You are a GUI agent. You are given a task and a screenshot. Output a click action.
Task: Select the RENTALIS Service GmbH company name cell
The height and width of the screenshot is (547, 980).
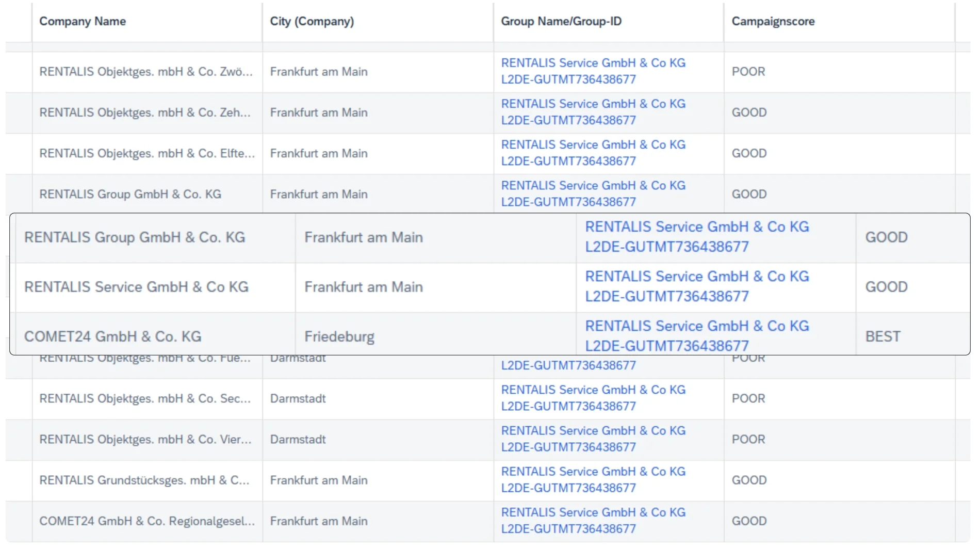136,287
